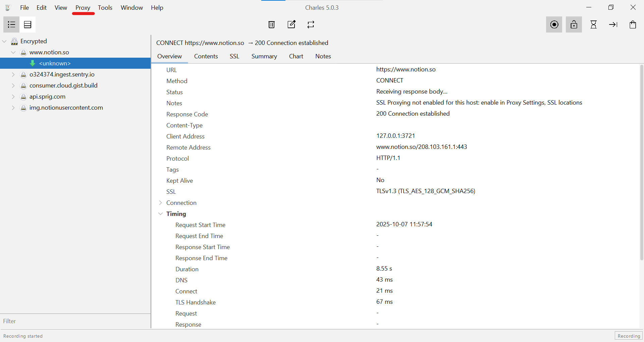Toggle throttling hourglass button
This screenshot has width=644, height=342.
[593, 24]
